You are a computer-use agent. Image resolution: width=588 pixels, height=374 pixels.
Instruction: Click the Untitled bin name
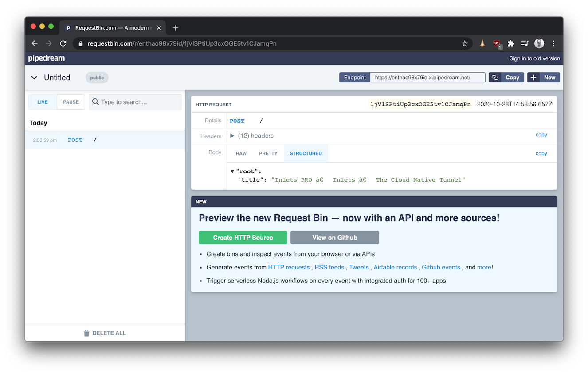57,78
